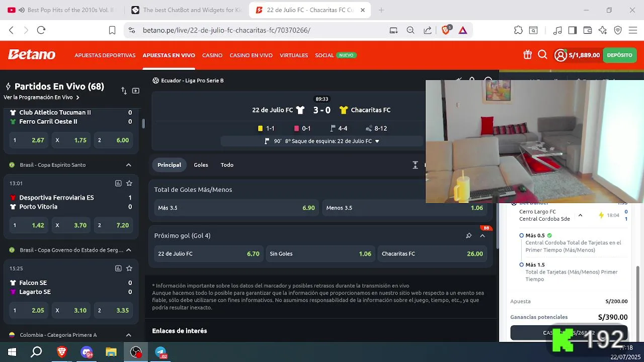Collapse the Colombia - Categoría Primera A league

pyautogui.click(x=128, y=335)
